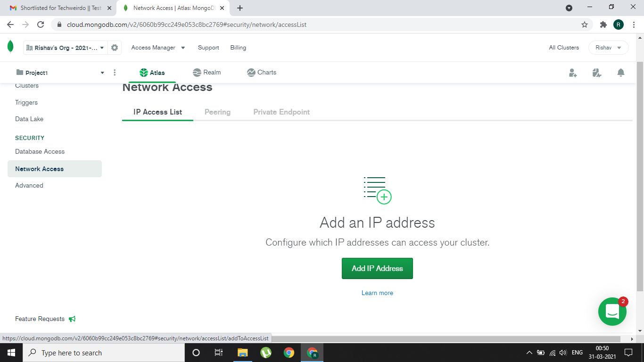
Task: Click the second person icon near notifications
Action: 596,72
